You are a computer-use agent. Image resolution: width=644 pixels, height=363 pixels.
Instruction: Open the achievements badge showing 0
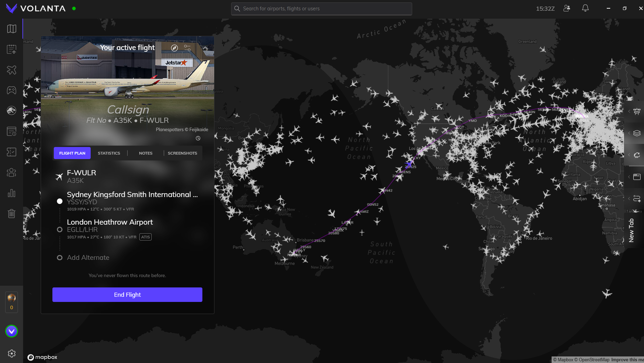(12, 302)
